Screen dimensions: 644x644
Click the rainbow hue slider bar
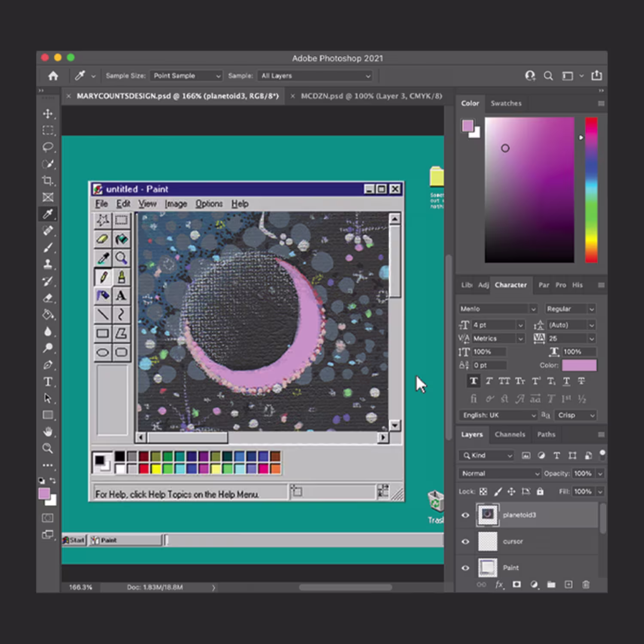point(591,190)
